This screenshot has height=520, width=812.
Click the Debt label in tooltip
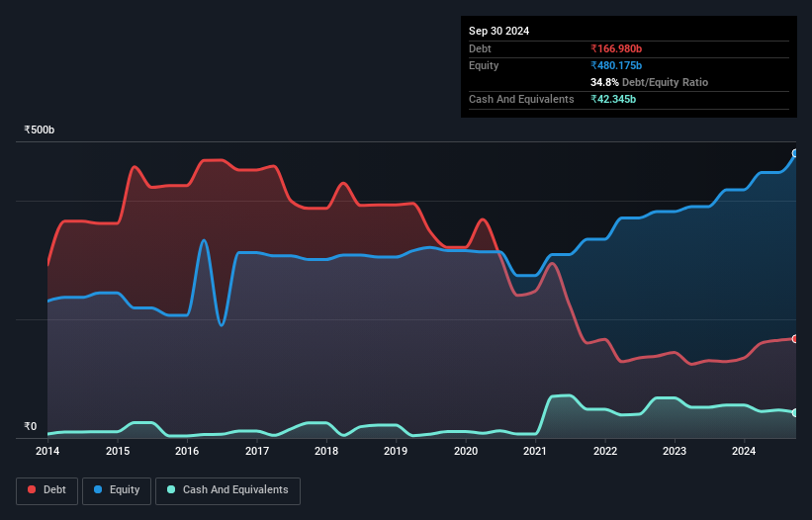coord(480,48)
